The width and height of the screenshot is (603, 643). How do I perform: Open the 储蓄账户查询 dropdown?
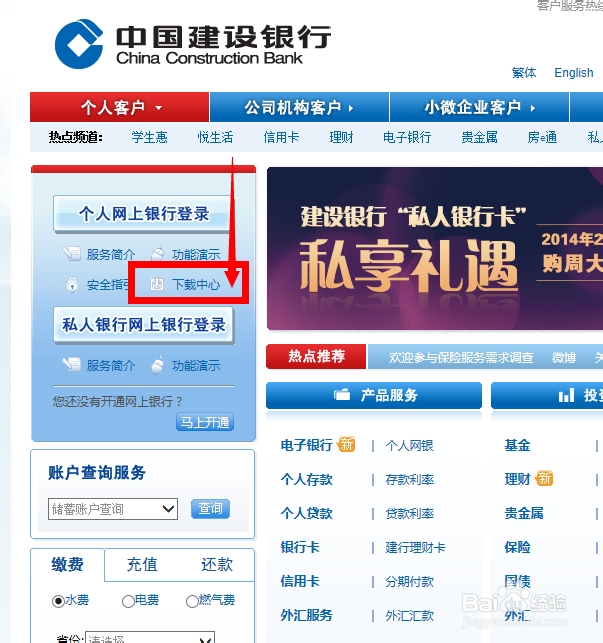coord(113,509)
